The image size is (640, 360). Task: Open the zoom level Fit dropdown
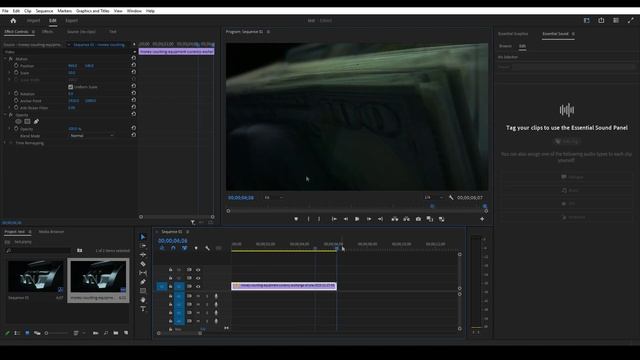click(273, 198)
